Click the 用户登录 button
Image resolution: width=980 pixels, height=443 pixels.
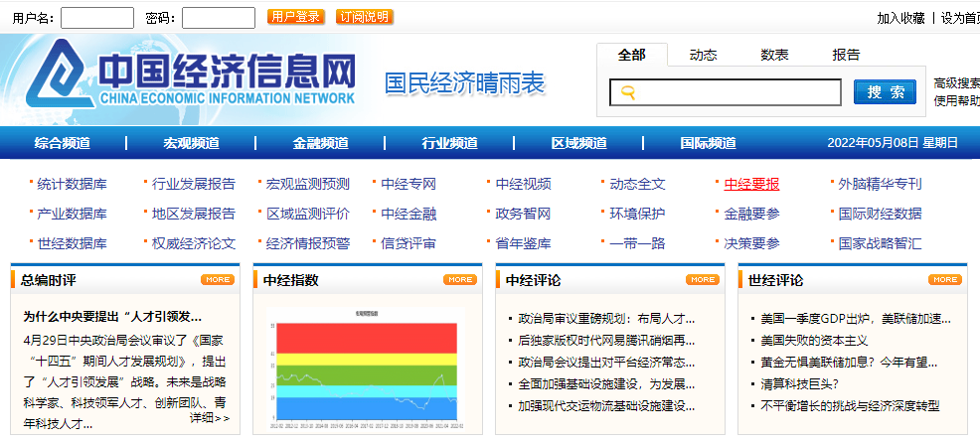(x=296, y=17)
